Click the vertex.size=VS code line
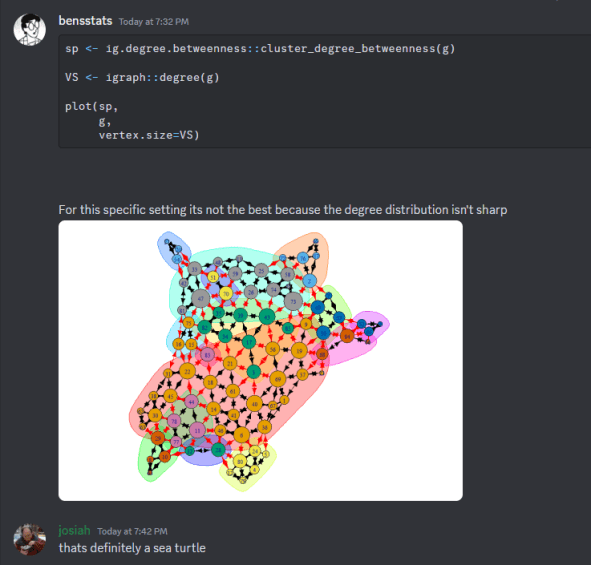Image resolution: width=591 pixels, height=565 pixels. pos(149,135)
